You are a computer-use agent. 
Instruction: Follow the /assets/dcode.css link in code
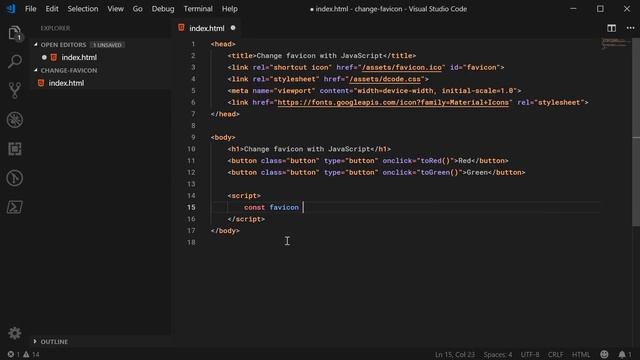[385, 79]
